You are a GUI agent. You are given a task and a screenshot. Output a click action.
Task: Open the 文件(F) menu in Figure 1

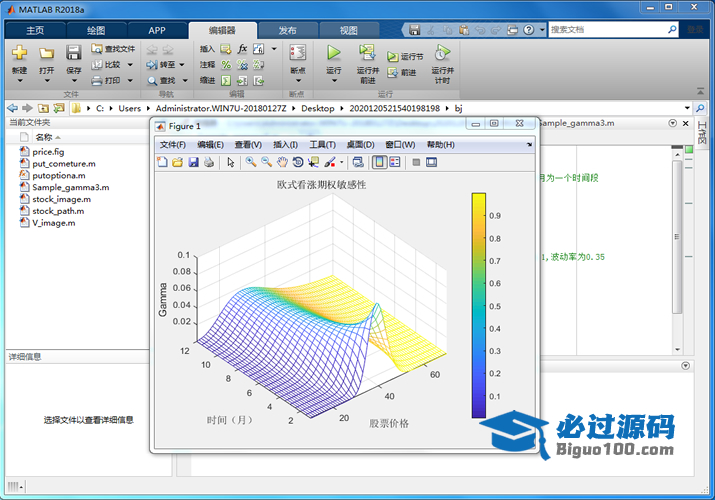pyautogui.click(x=173, y=145)
